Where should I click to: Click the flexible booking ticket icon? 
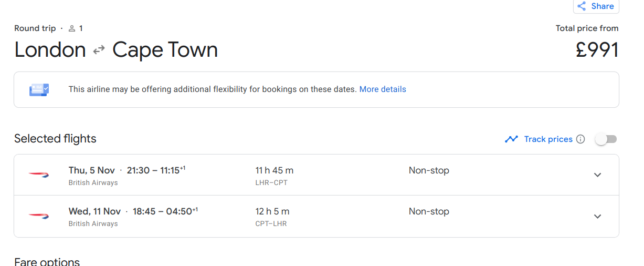click(x=39, y=89)
